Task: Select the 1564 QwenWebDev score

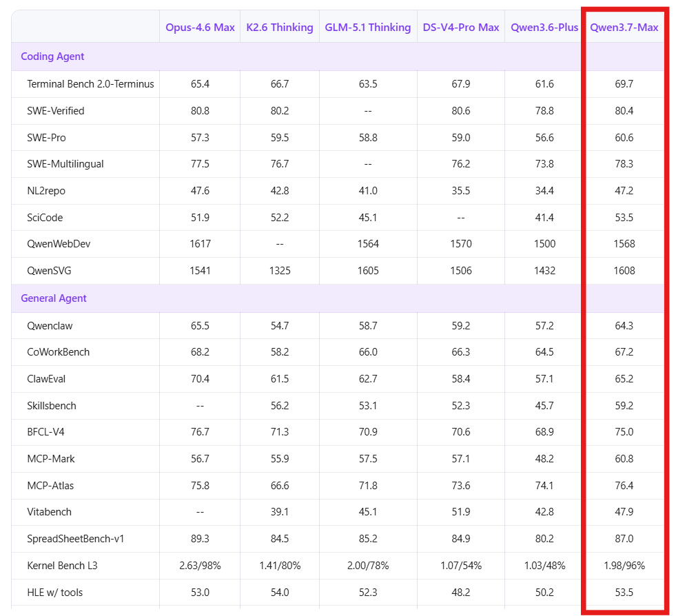Action: point(368,243)
